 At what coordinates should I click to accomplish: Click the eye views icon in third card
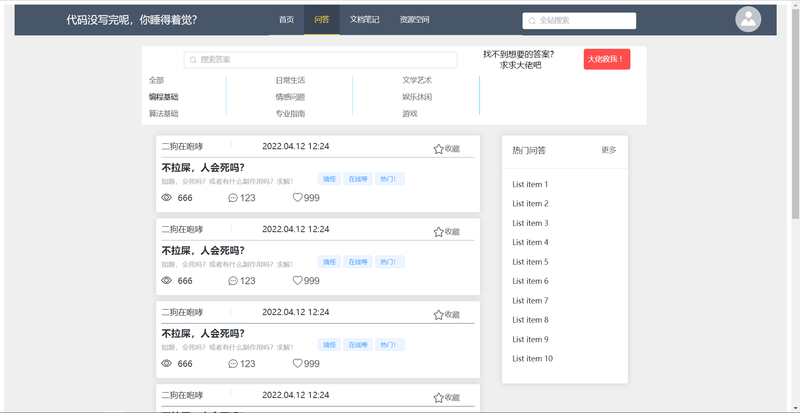tap(166, 363)
